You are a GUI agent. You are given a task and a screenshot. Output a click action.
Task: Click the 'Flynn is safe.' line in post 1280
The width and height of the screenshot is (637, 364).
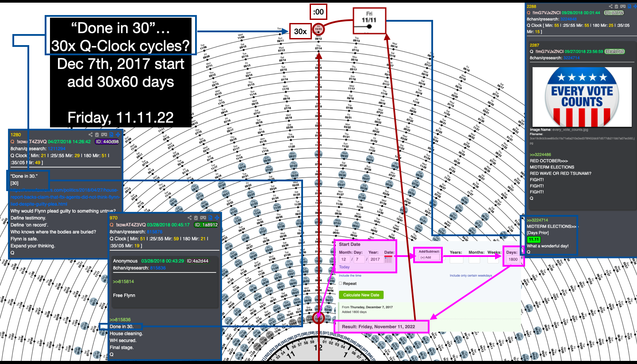[x=24, y=239]
